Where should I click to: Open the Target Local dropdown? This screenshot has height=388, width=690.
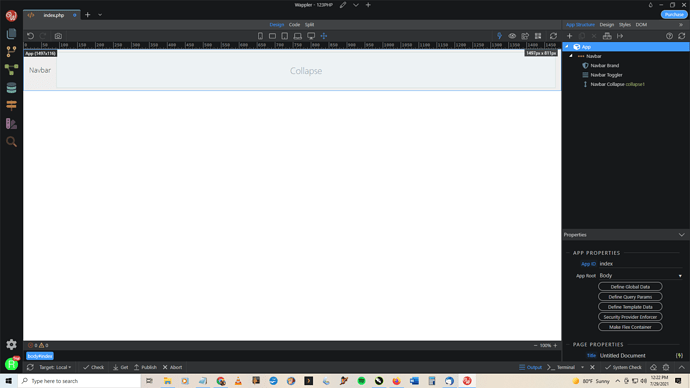pyautogui.click(x=55, y=367)
